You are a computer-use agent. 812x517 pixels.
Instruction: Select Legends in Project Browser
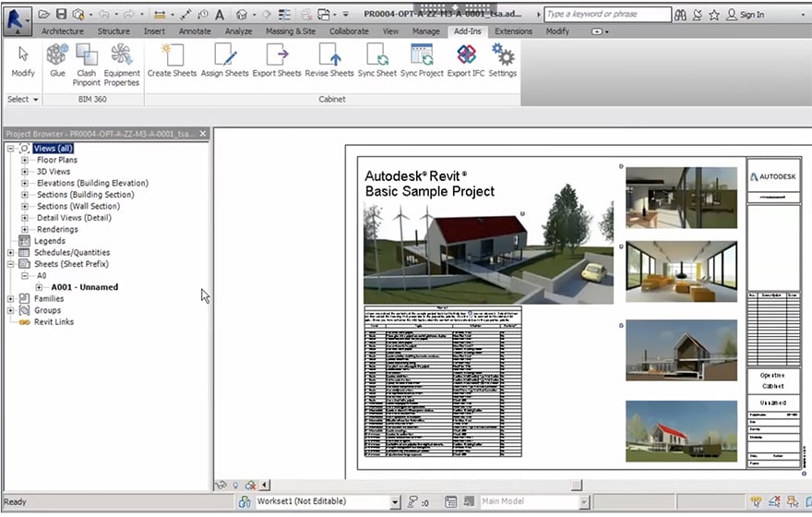point(50,241)
